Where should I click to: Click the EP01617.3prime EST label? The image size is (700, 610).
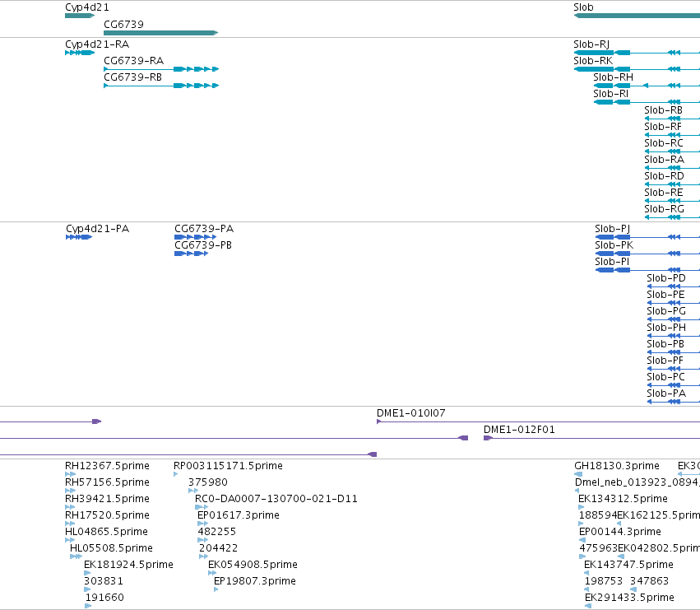pos(239,515)
